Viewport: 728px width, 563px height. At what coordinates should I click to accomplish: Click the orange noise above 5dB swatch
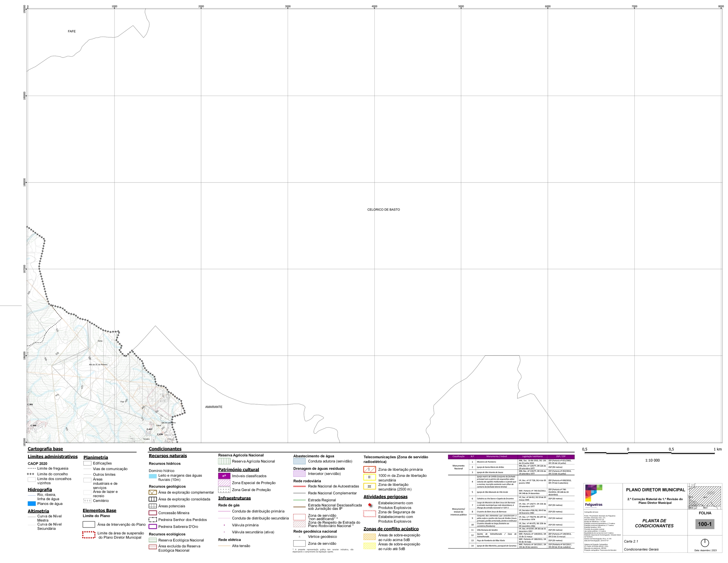point(369,537)
